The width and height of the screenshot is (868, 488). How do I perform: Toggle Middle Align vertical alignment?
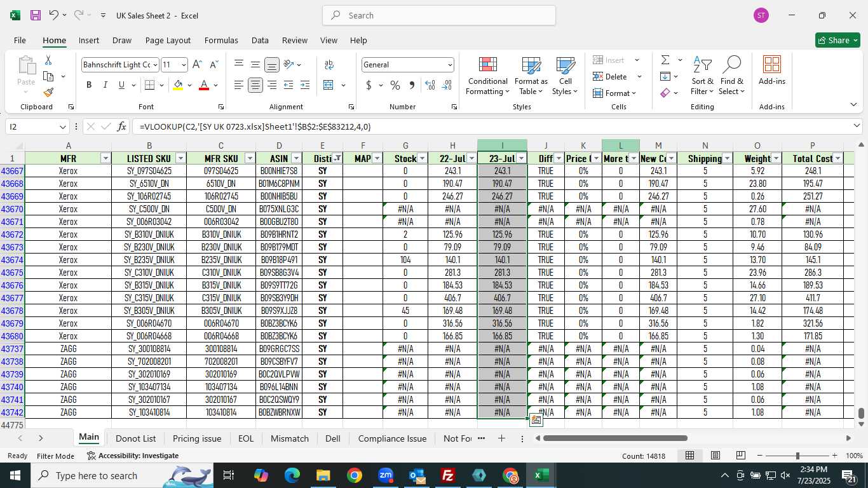pos(255,65)
